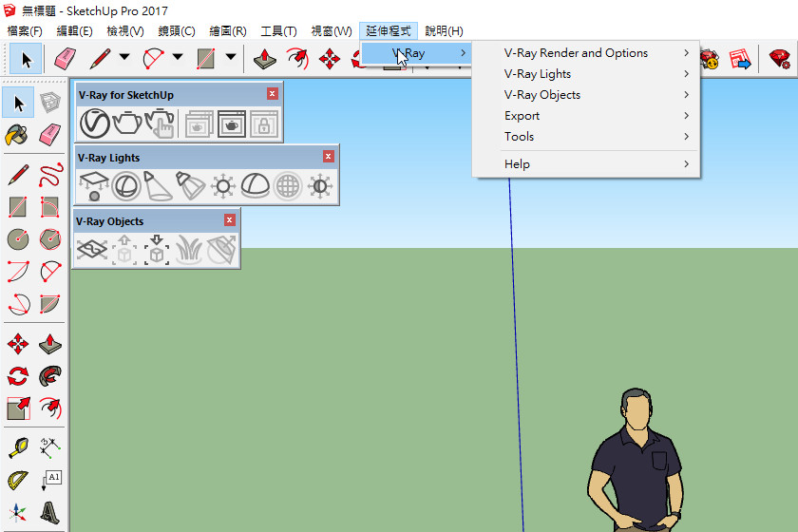The image size is (798, 532).
Task: Select the V-Ray Sphere Light icon
Action: point(126,186)
